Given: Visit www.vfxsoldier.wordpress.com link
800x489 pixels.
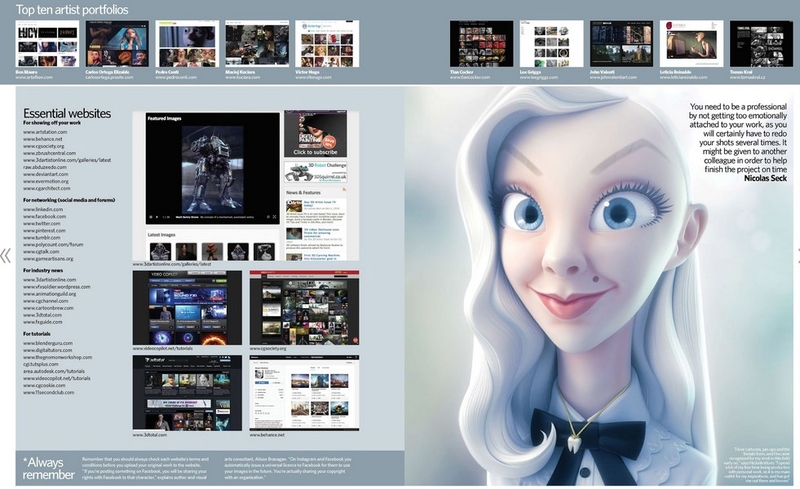Looking at the screenshot, I should (x=57, y=287).
